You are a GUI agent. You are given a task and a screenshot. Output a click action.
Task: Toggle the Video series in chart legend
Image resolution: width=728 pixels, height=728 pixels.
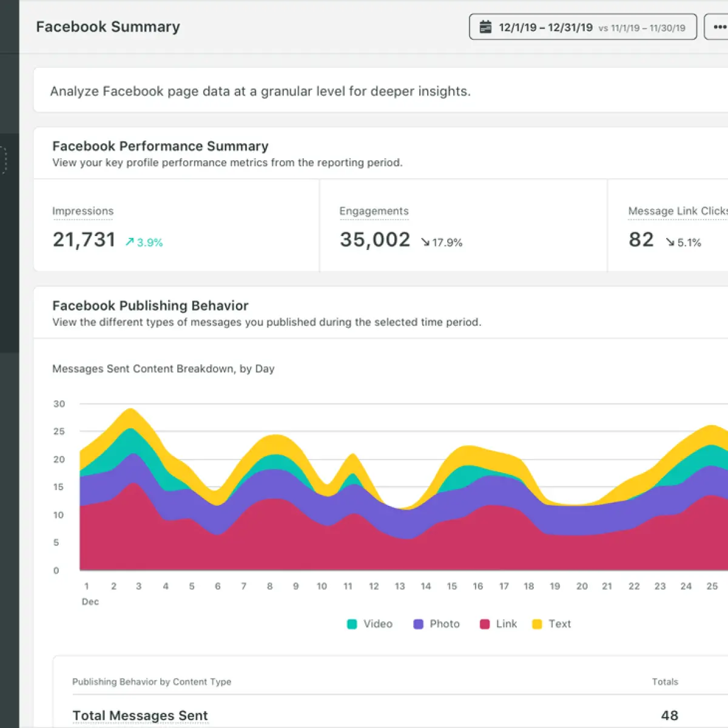coord(369,624)
